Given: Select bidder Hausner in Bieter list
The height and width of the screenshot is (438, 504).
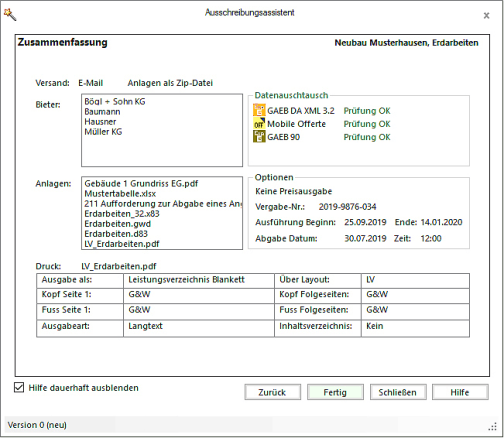Looking at the screenshot, I should (100, 122).
